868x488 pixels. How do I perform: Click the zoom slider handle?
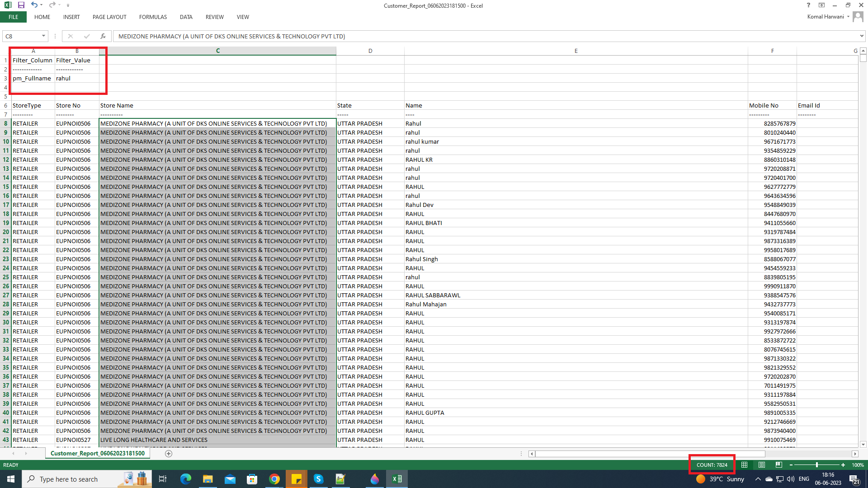[x=817, y=465]
